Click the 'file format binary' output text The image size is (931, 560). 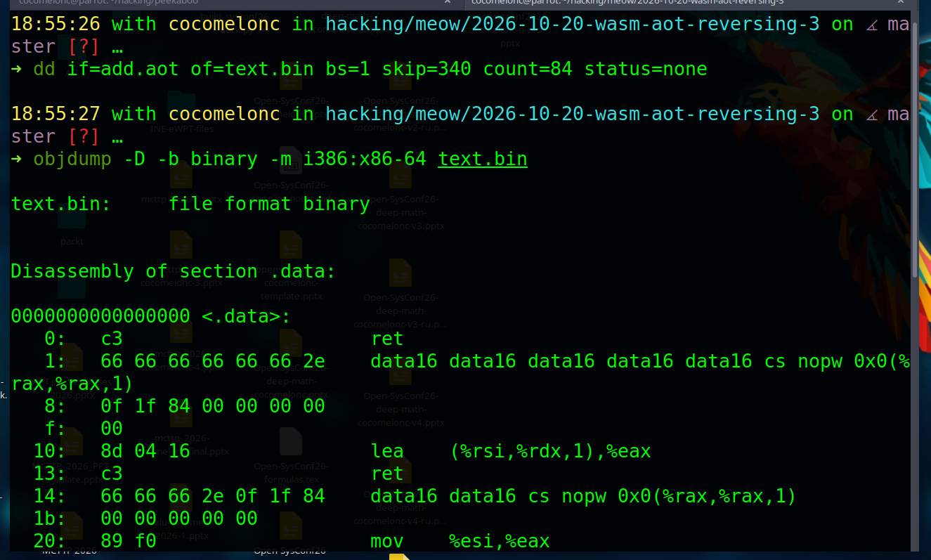click(x=269, y=204)
